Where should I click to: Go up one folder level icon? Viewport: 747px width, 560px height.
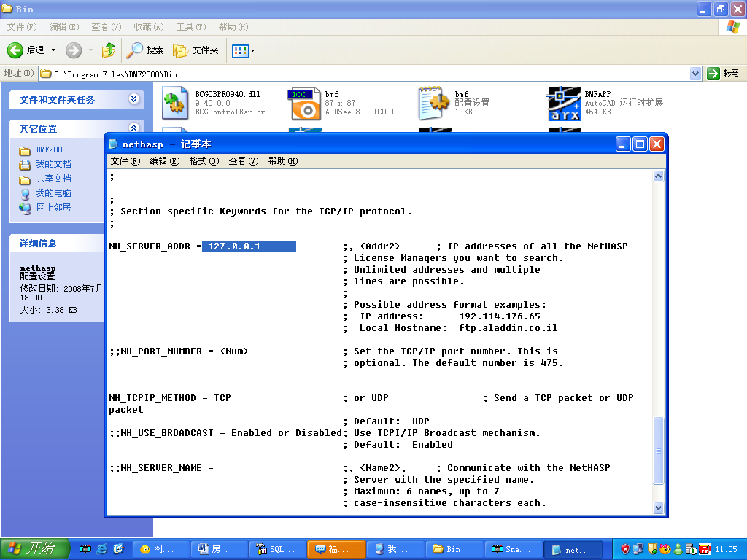pos(109,50)
